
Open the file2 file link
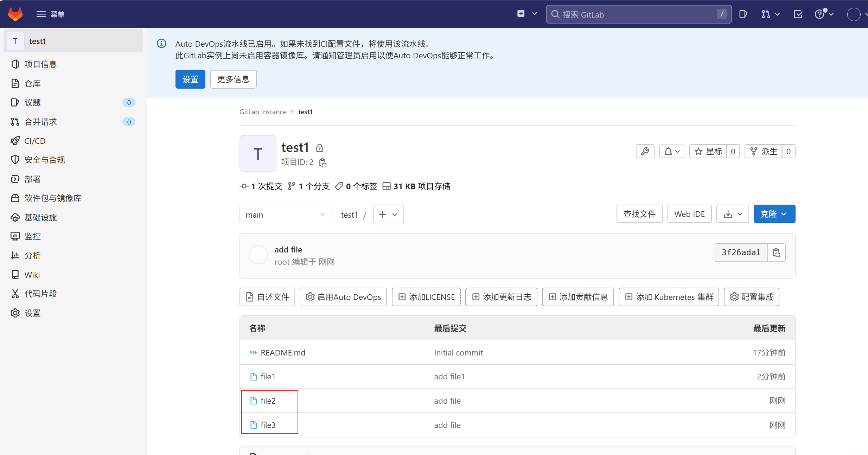(x=268, y=401)
